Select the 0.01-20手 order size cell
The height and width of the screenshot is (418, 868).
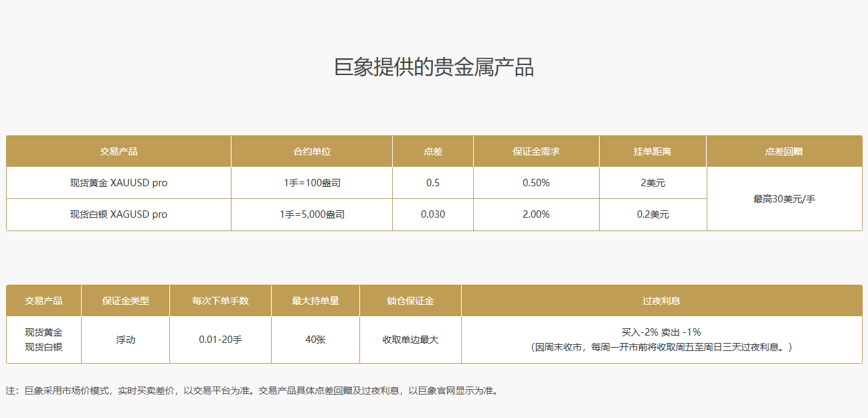pos(220,340)
